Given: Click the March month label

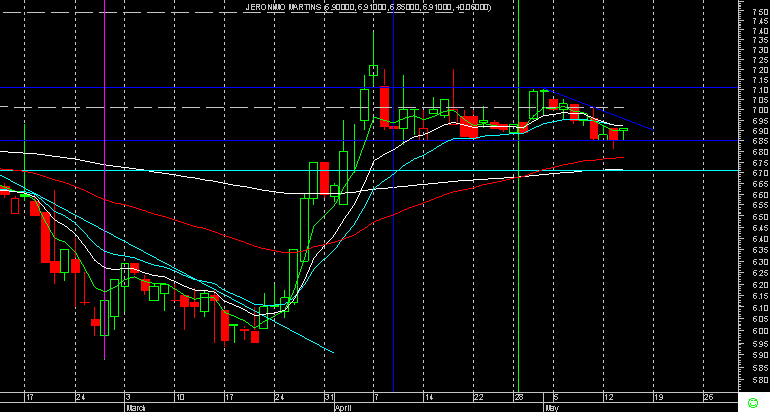Looking at the screenshot, I should [135, 408].
